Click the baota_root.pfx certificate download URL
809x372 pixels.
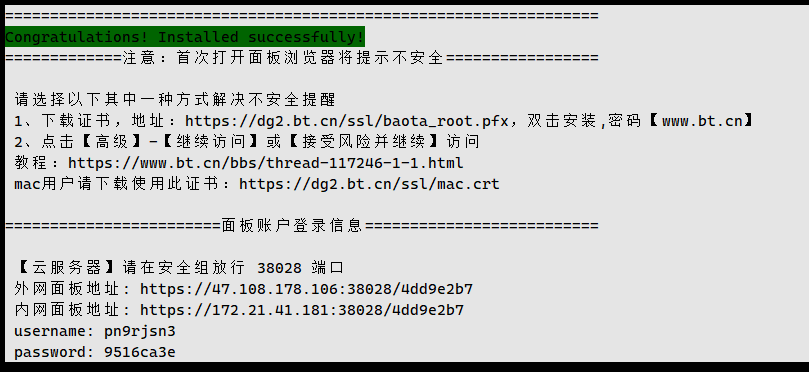pyautogui.click(x=348, y=121)
